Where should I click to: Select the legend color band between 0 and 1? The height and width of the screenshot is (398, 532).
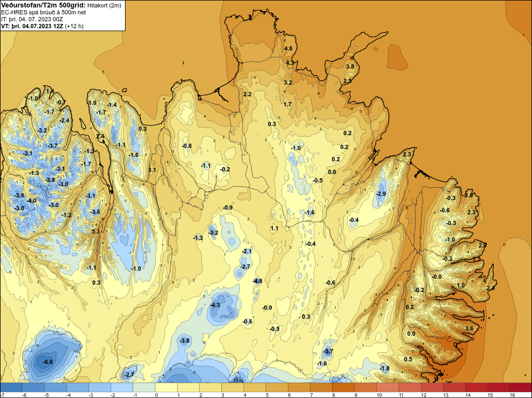[166, 387]
